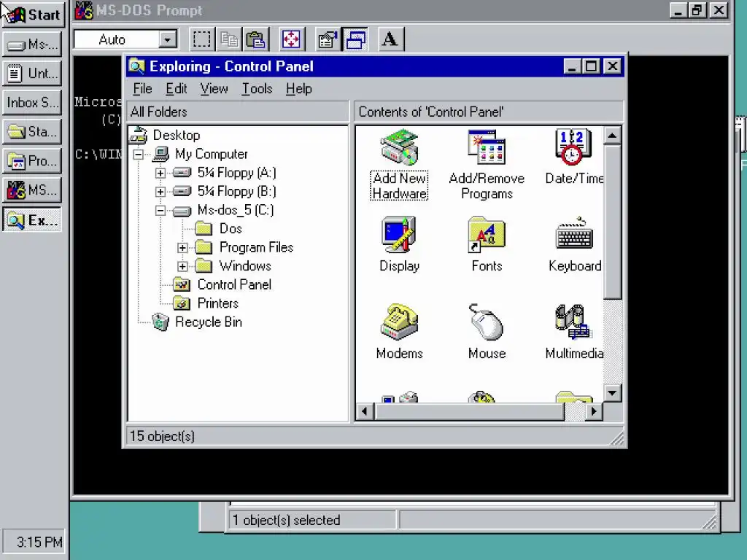Open the Display settings icon

click(x=399, y=244)
